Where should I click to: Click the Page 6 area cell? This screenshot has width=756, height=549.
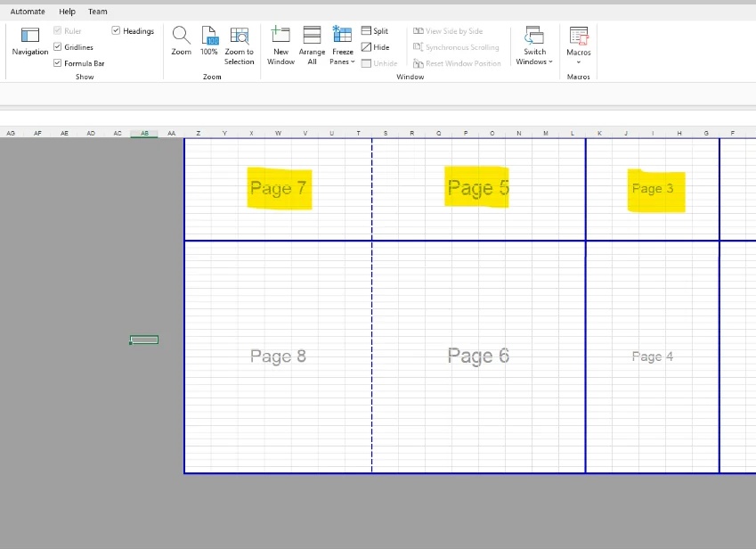tap(478, 356)
